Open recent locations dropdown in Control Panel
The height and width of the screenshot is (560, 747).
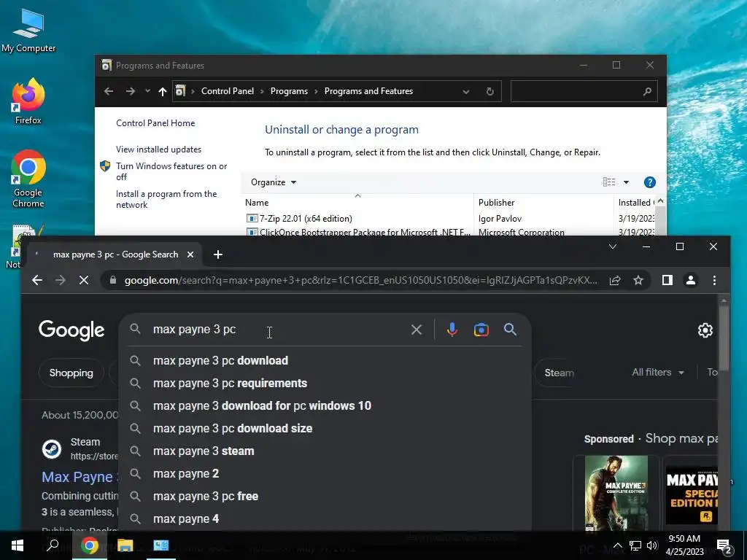click(147, 91)
